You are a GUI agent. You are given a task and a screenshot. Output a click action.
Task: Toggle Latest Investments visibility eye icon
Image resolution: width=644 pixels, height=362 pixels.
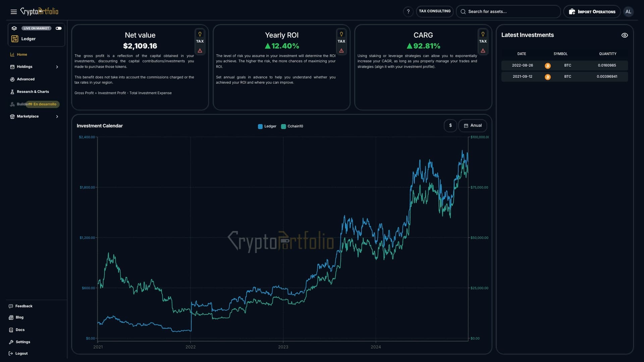click(x=625, y=35)
